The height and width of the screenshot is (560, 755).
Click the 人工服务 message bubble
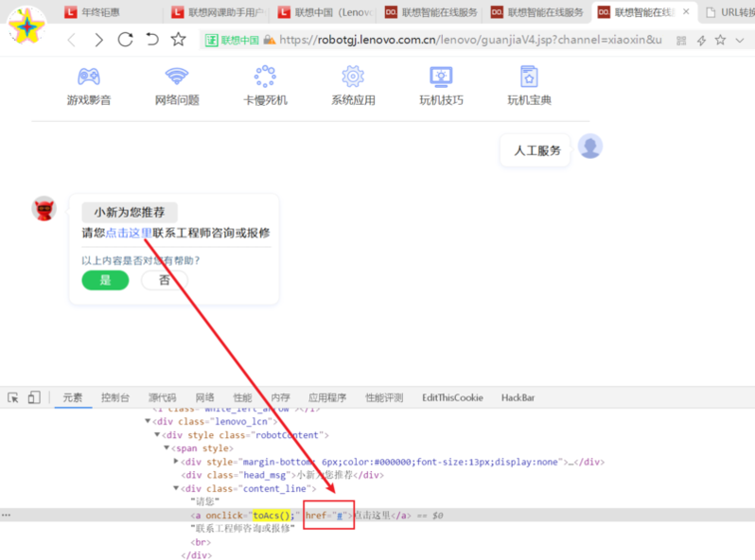[x=536, y=150]
